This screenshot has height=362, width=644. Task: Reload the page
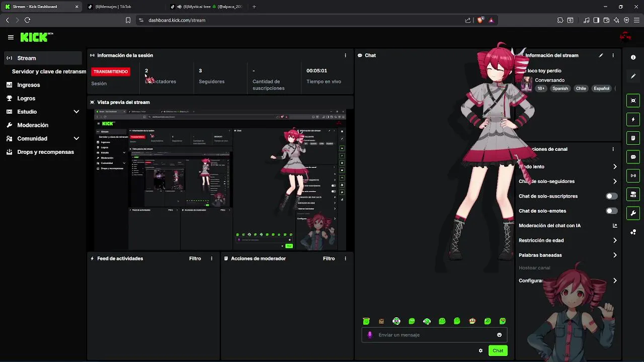[27, 20]
